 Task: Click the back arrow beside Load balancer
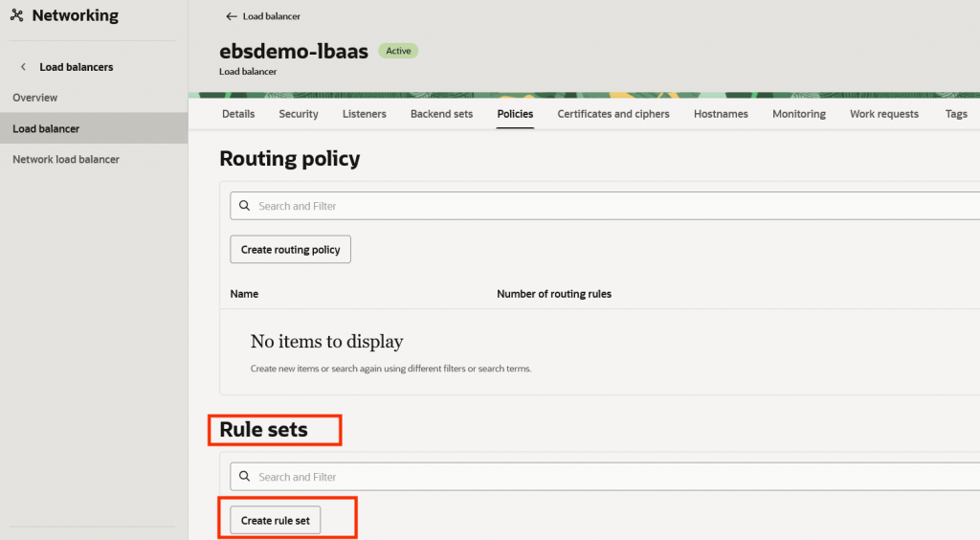click(232, 16)
